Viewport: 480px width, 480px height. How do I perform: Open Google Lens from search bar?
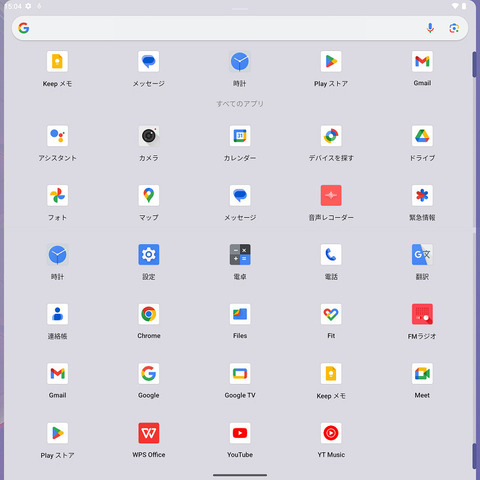(x=454, y=28)
